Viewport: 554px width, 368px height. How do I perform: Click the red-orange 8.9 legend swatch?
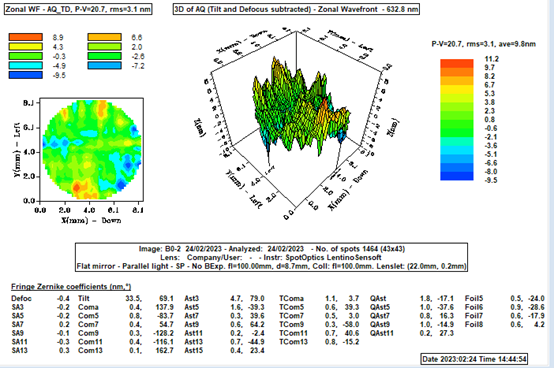[x=26, y=37]
